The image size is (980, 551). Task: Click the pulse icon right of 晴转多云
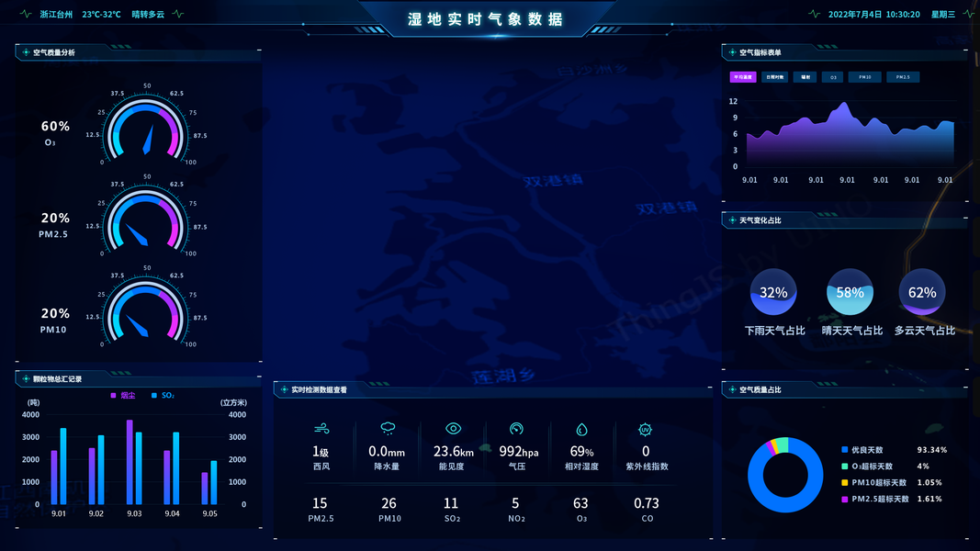pos(178,14)
